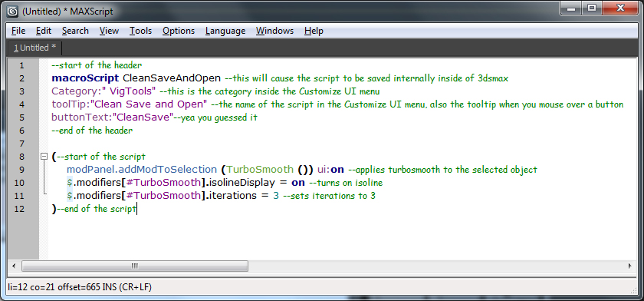The image size is (644, 301).
Task: Click the green 'TurboSmooth' on line 9
Action: point(260,170)
